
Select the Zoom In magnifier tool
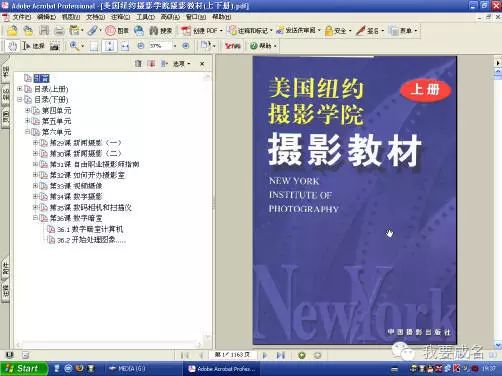(75, 46)
